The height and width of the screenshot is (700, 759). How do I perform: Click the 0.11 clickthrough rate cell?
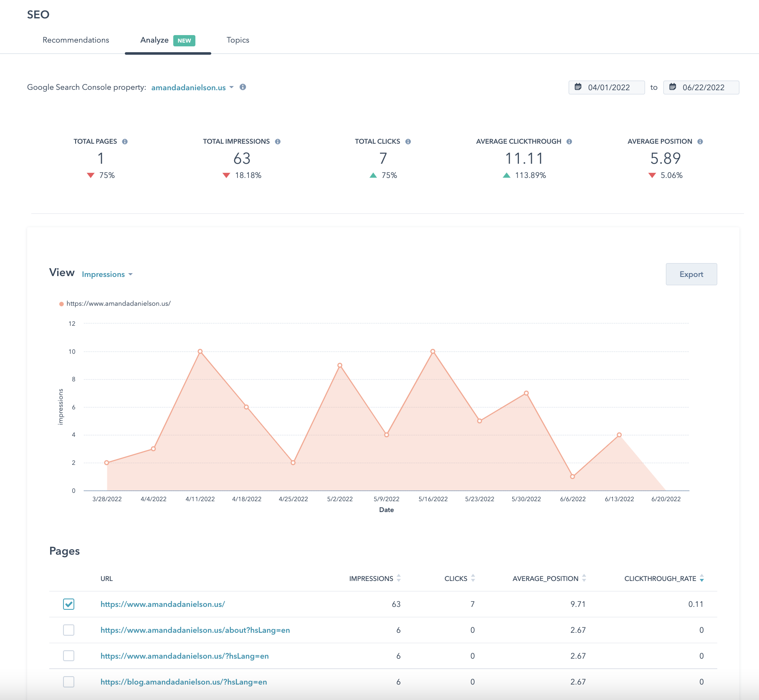tap(696, 604)
